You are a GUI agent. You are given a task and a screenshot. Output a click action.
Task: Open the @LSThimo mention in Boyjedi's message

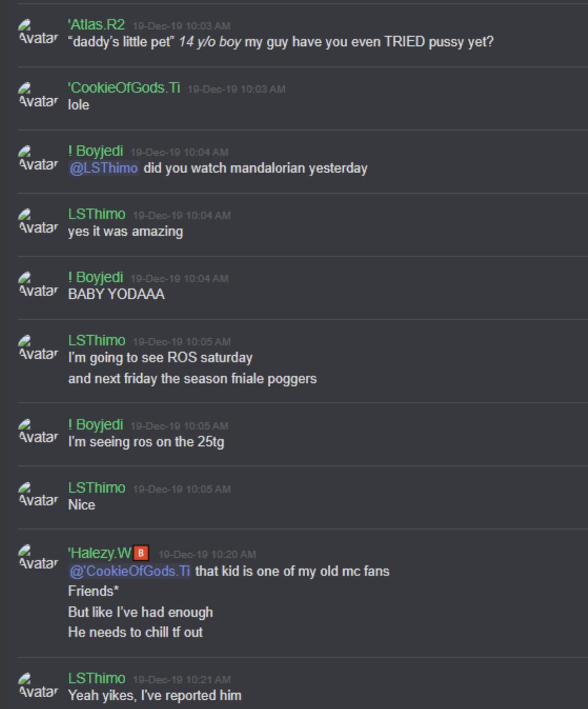[104, 168]
